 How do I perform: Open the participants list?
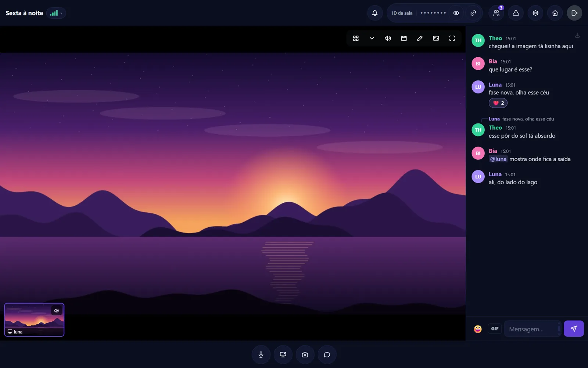496,13
